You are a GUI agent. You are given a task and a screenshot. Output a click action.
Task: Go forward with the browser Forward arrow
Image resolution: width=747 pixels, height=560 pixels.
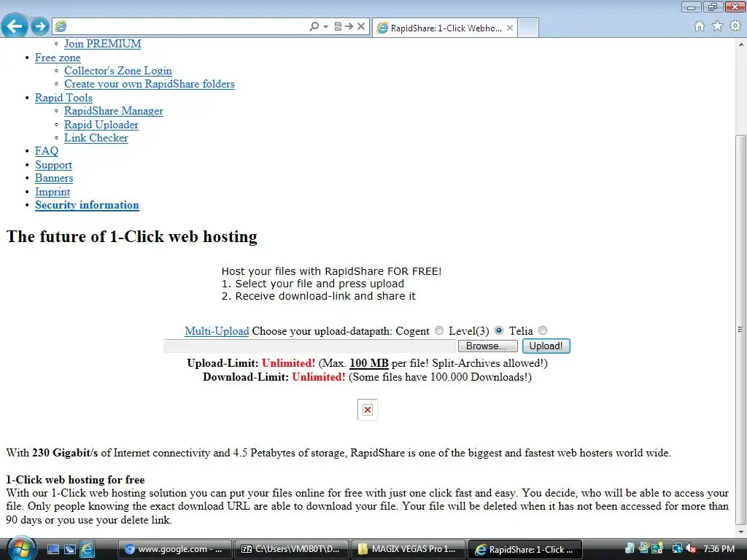[40, 26]
